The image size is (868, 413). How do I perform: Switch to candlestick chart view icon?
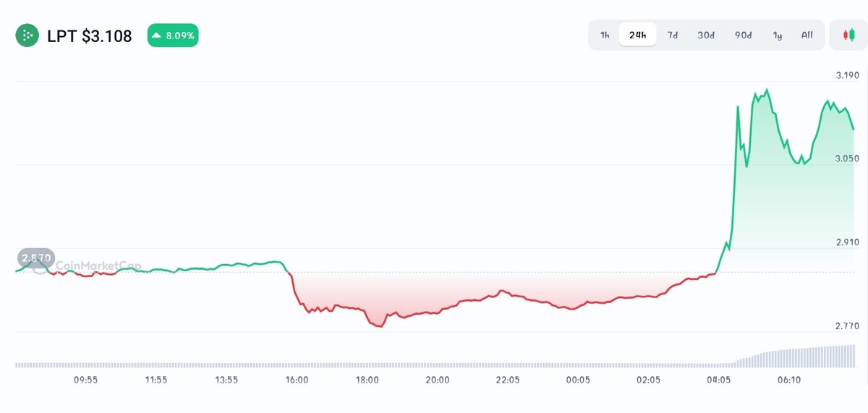pyautogui.click(x=848, y=35)
